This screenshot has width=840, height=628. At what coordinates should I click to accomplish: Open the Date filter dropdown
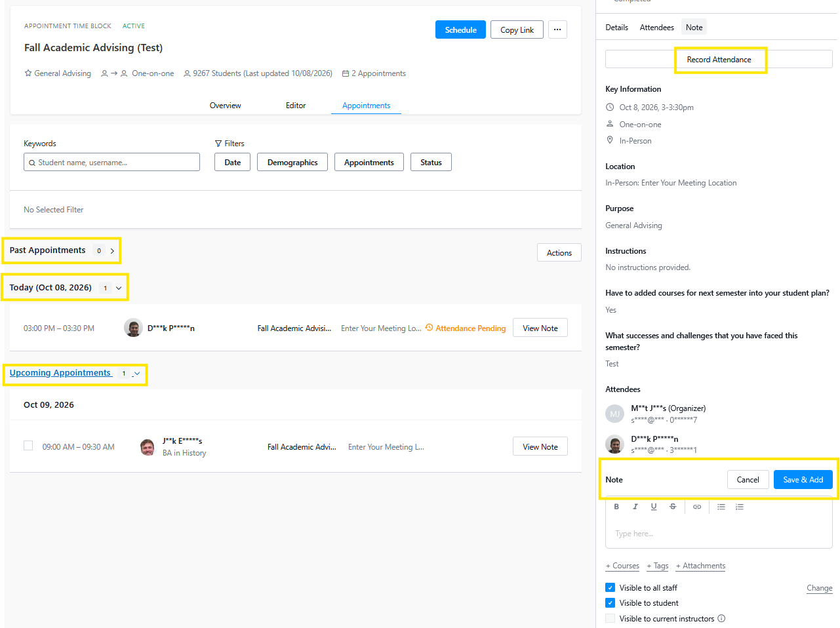point(232,162)
